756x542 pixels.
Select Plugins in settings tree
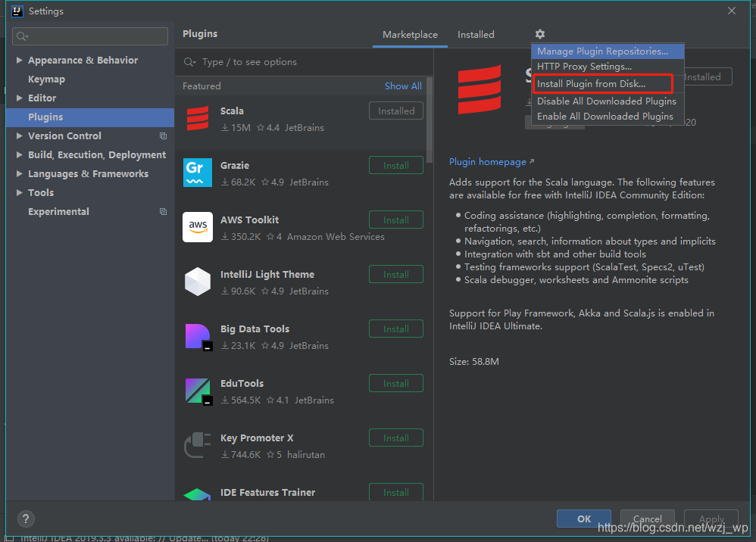tap(90, 117)
